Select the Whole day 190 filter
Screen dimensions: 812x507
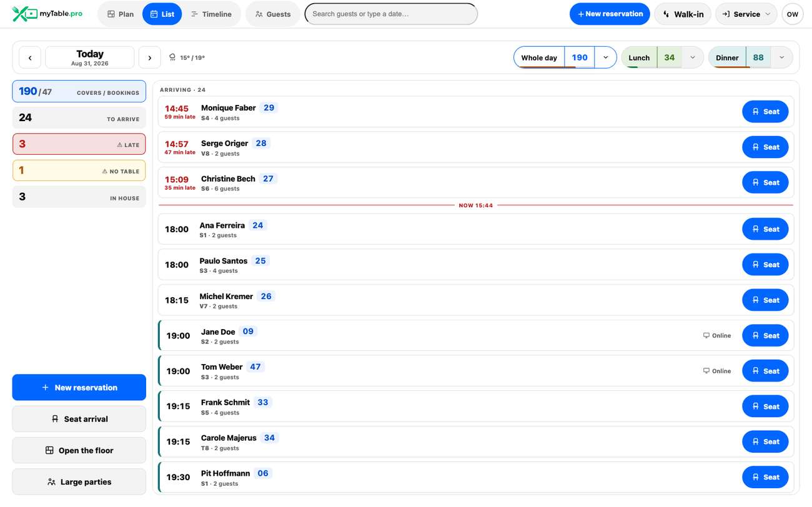tap(554, 57)
